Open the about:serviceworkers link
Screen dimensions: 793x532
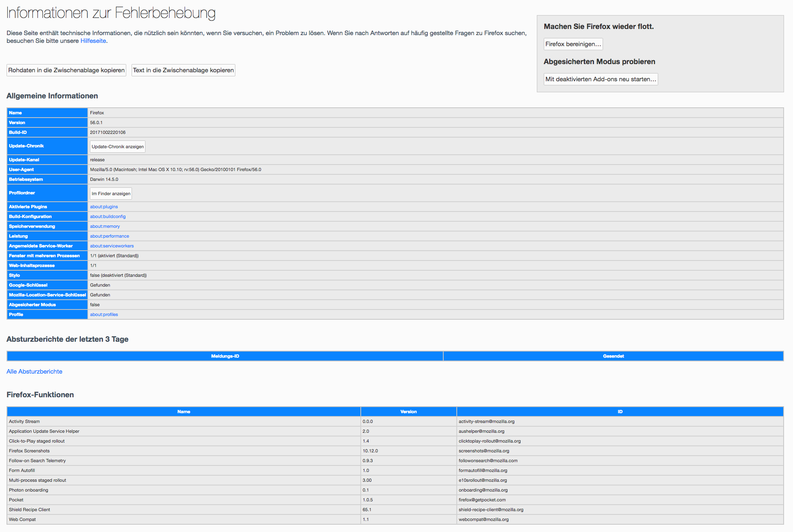point(112,246)
